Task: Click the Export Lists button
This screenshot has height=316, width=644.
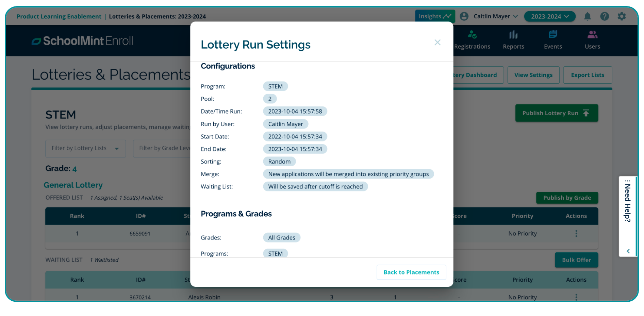Action: tap(587, 75)
